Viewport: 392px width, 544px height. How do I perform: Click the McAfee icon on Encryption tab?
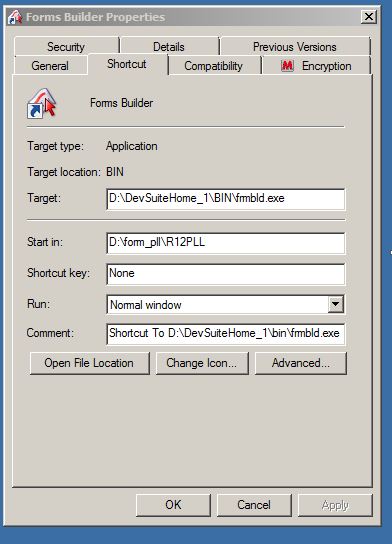click(x=287, y=66)
